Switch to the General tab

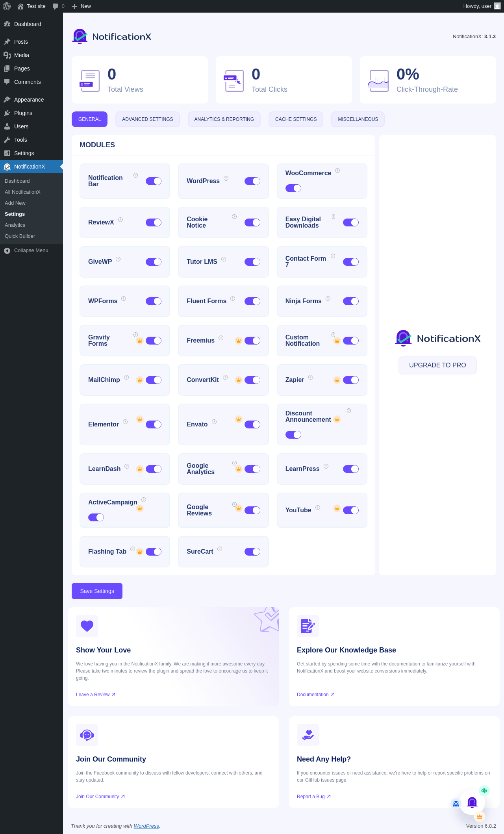click(x=89, y=119)
